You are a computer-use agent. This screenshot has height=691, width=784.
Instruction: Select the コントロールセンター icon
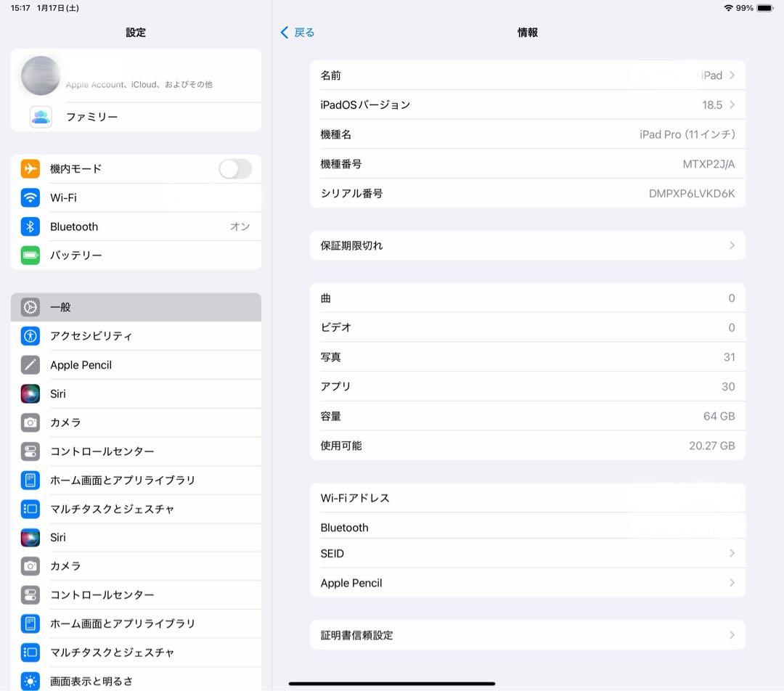click(30, 451)
